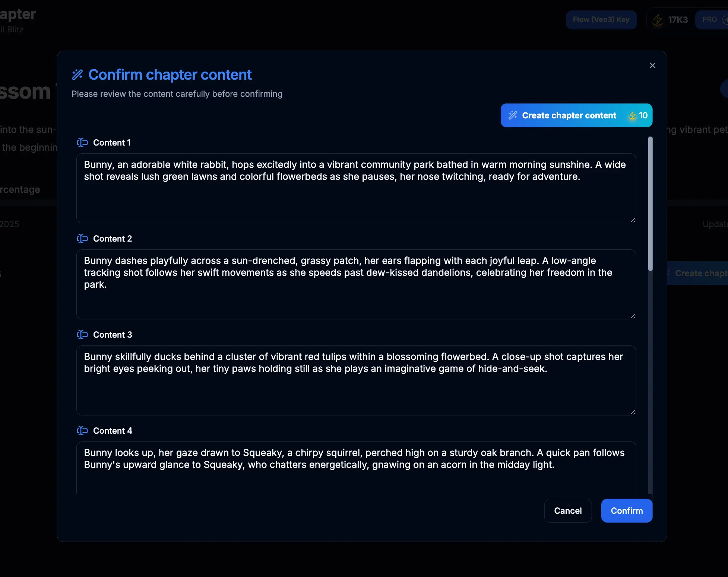
Task: Click the magic wand icon beside the dialog title
Action: (77, 75)
